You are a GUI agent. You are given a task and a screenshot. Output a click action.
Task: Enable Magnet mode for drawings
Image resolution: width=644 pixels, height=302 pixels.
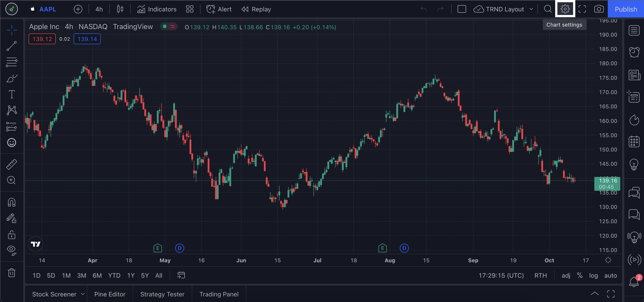pos(11,202)
